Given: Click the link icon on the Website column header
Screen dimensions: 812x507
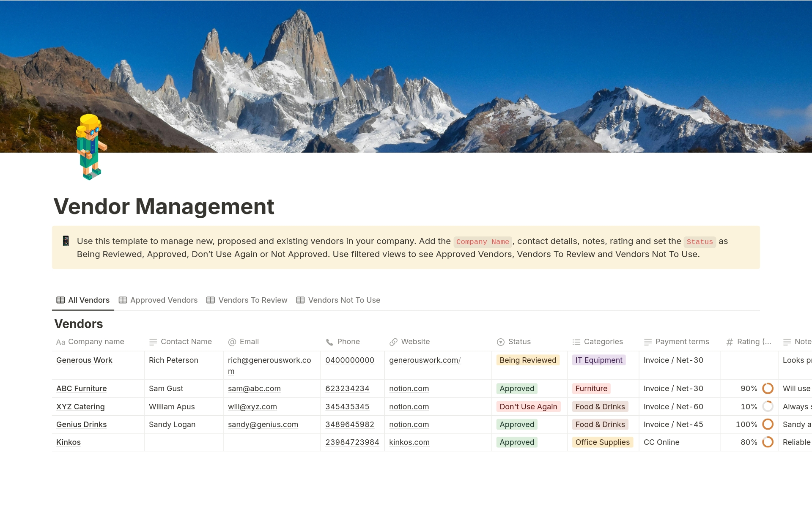Looking at the screenshot, I should [394, 342].
